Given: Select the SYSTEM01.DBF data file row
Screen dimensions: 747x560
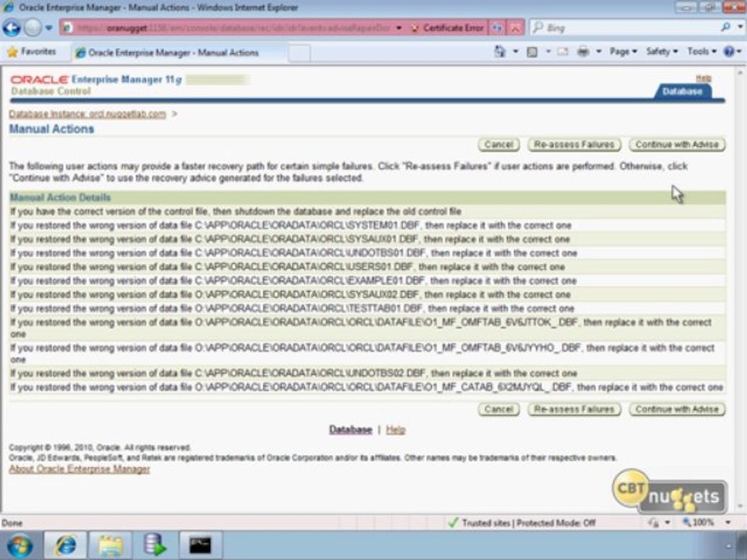Looking at the screenshot, I should tap(367, 226).
